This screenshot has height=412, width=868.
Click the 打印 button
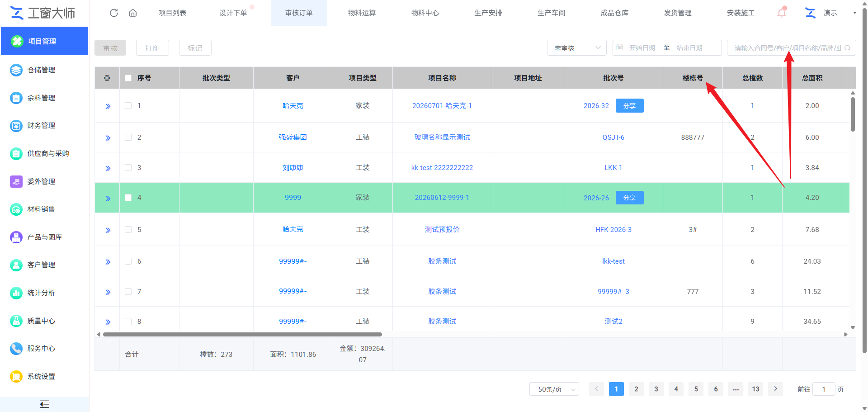tap(152, 48)
